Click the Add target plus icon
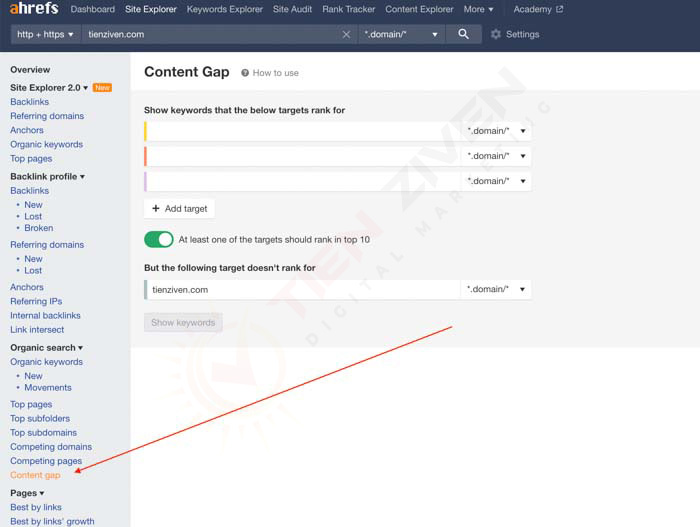The height and width of the screenshot is (527, 700). click(156, 209)
